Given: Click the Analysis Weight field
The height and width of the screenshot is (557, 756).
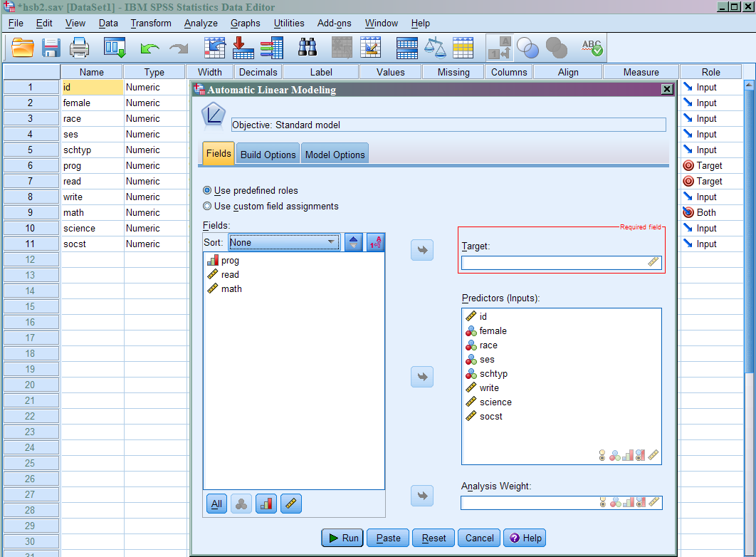Looking at the screenshot, I should (561, 502).
